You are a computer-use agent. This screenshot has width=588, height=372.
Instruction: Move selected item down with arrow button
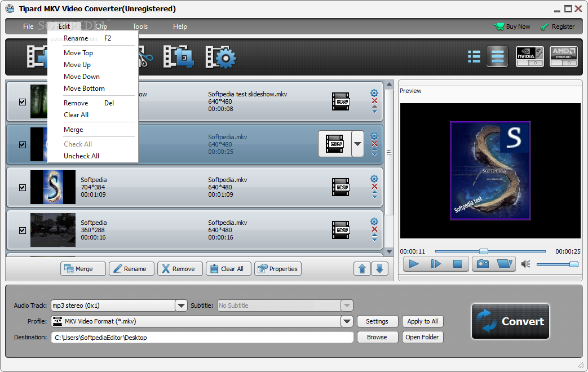(379, 268)
